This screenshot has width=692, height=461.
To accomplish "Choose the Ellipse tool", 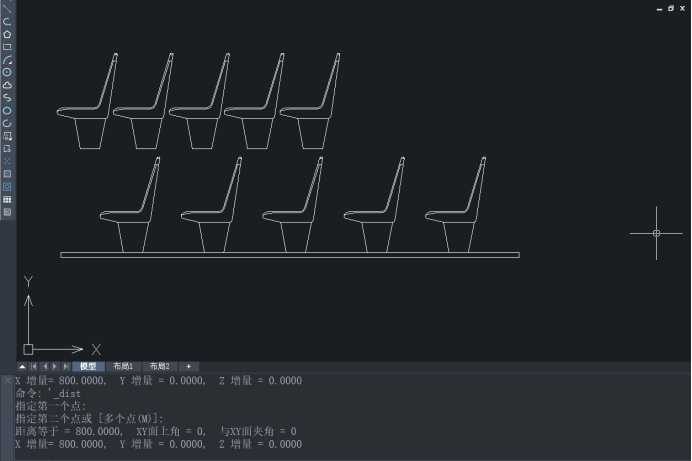I will (7, 110).
